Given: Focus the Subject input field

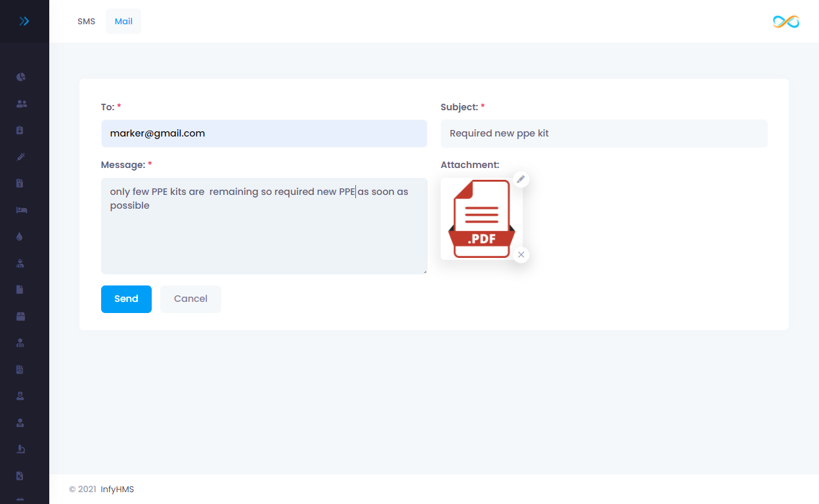Looking at the screenshot, I should click(x=604, y=133).
